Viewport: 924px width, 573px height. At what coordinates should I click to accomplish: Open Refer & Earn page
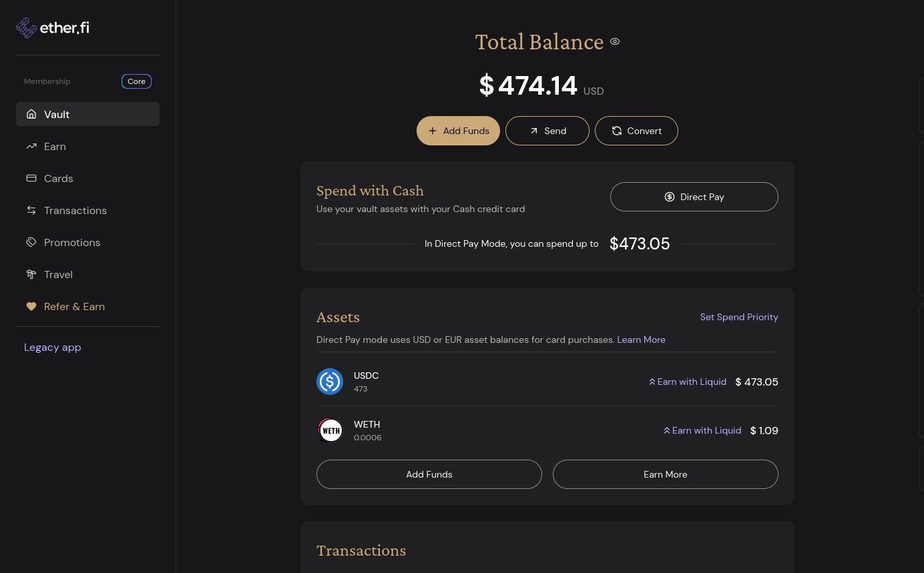[x=87, y=306]
